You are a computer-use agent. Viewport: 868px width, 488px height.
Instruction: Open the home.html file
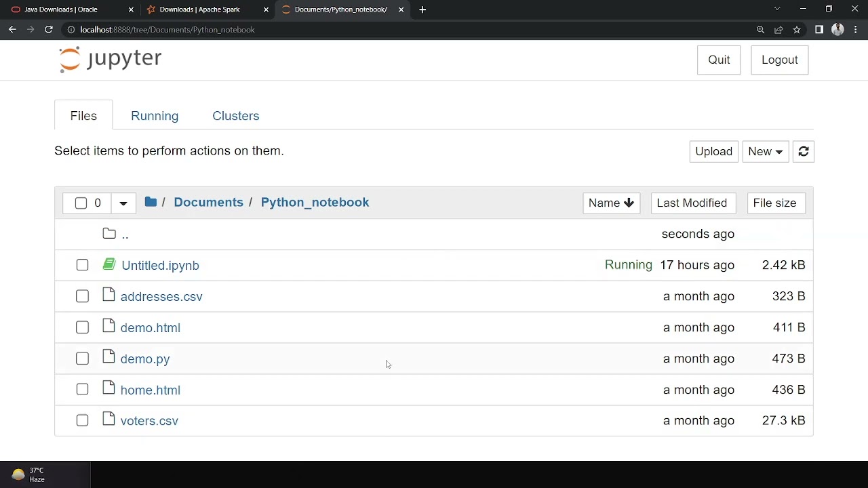150,390
